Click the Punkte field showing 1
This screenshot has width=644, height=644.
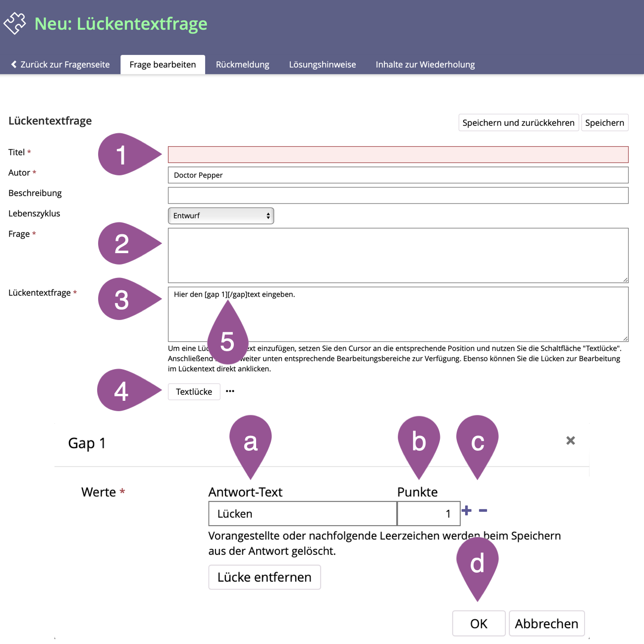(x=429, y=514)
